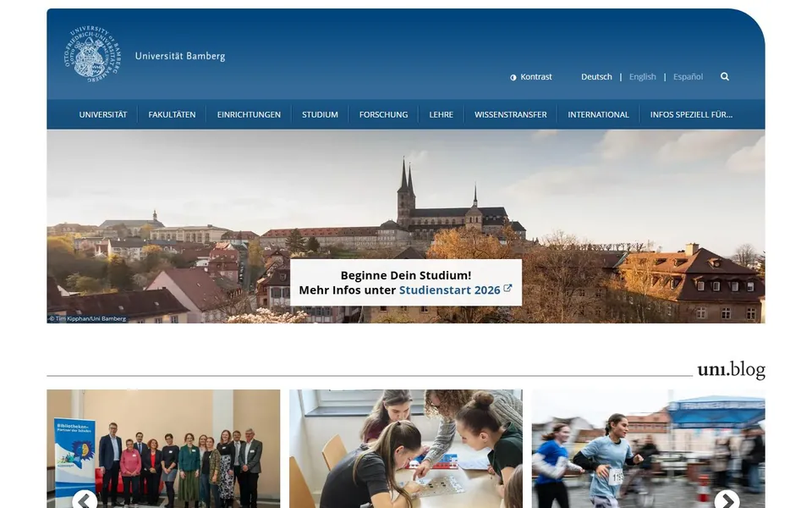Open the students board game blog thumbnail

[x=405, y=449]
